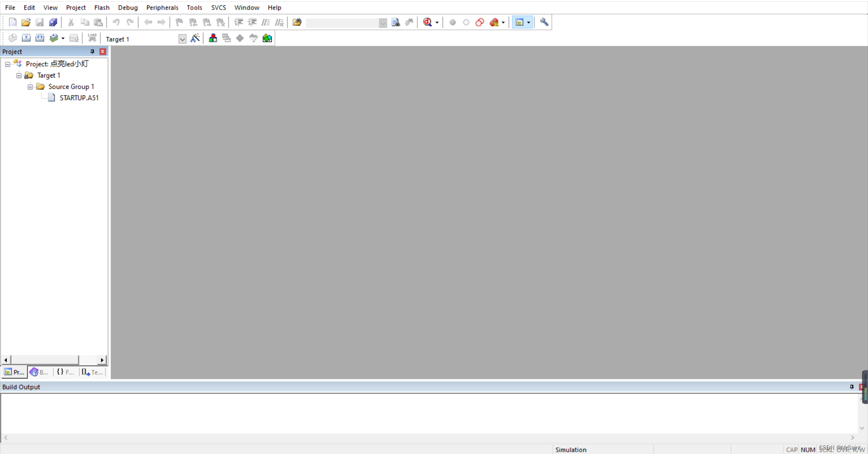Open the batch build dropdown arrow
The image size is (868, 454).
tap(63, 39)
